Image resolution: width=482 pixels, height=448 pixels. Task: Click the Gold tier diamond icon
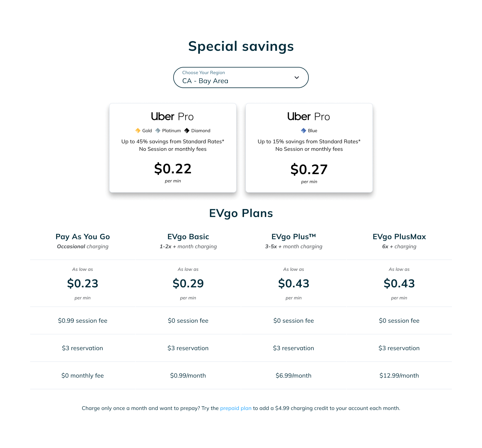point(138,131)
